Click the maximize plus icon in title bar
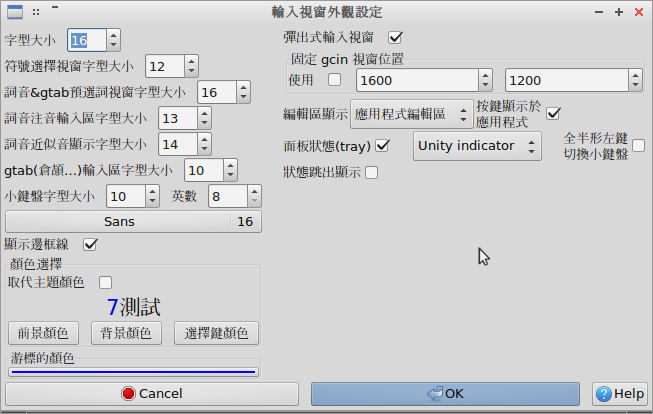The height and width of the screenshot is (414, 653). point(619,12)
